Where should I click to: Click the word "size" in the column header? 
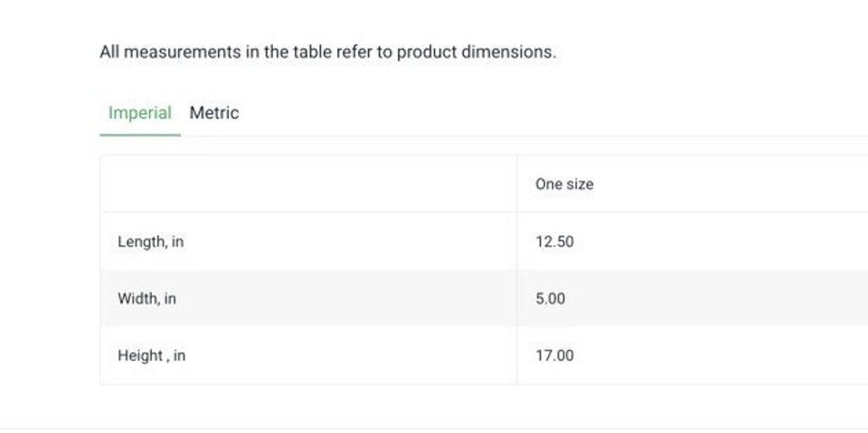point(580,184)
